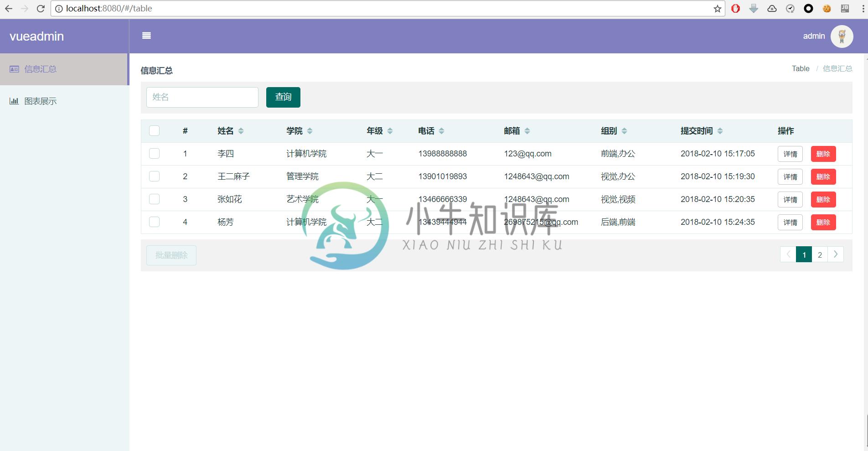Screen dimensions: 868x451
Task: Delete the 李四 row
Action: click(823, 154)
